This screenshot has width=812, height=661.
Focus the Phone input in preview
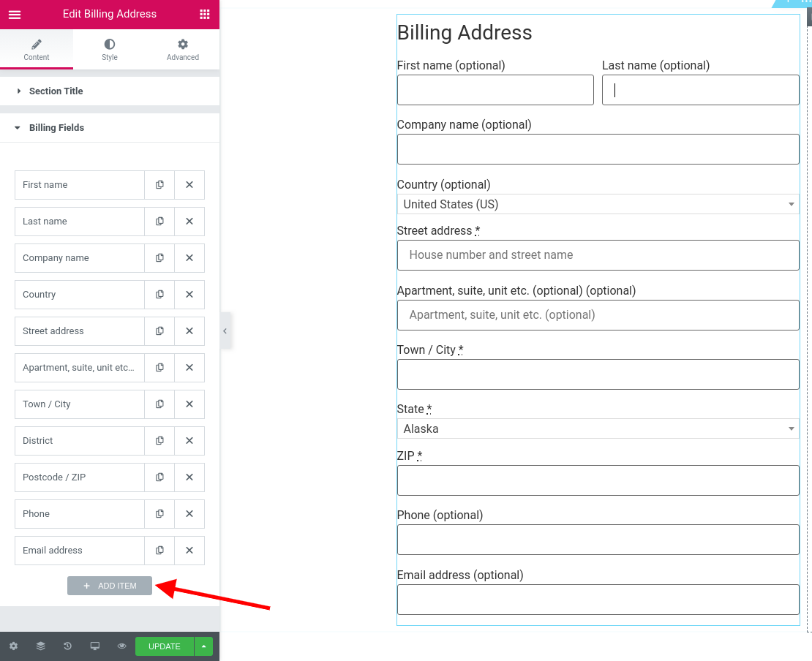pos(598,540)
